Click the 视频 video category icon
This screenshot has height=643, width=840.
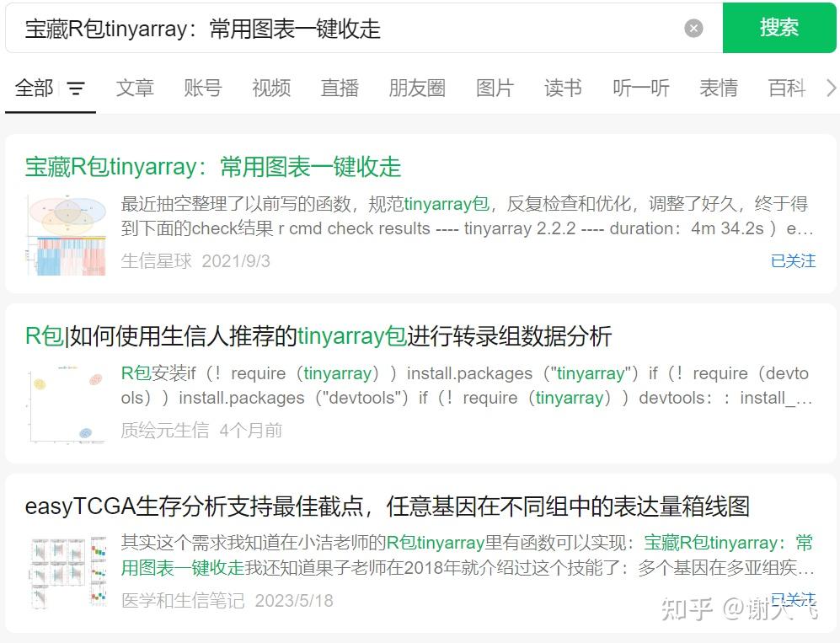pos(270,88)
